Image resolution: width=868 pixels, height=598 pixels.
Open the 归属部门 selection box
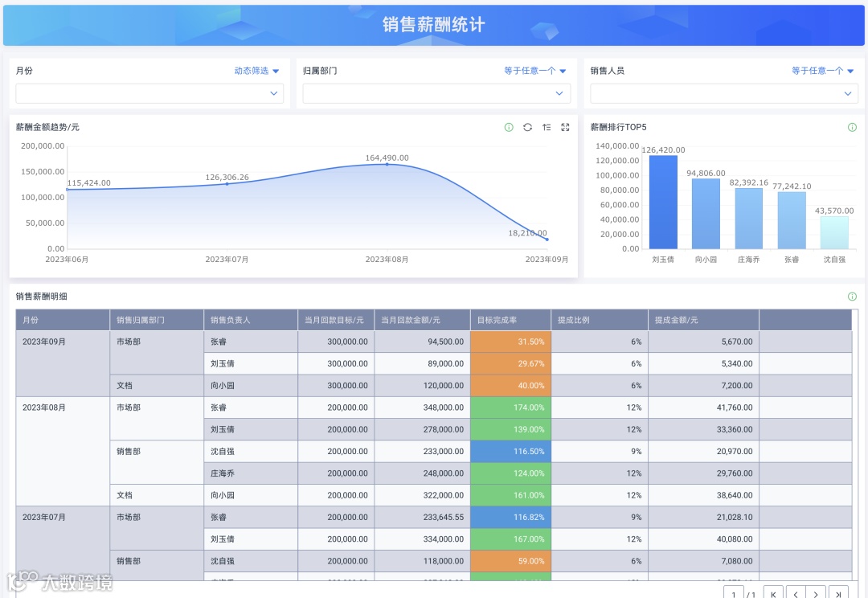[436, 93]
